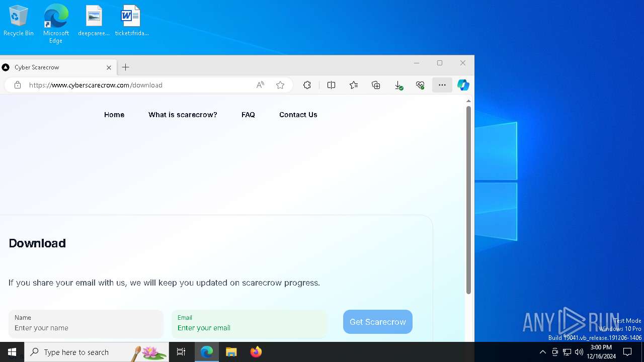The width and height of the screenshot is (644, 362).
Task: Click the Email input field
Action: tap(249, 324)
